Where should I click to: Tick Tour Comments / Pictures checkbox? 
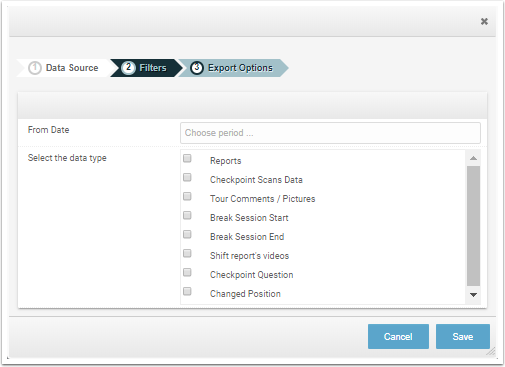tap(187, 196)
